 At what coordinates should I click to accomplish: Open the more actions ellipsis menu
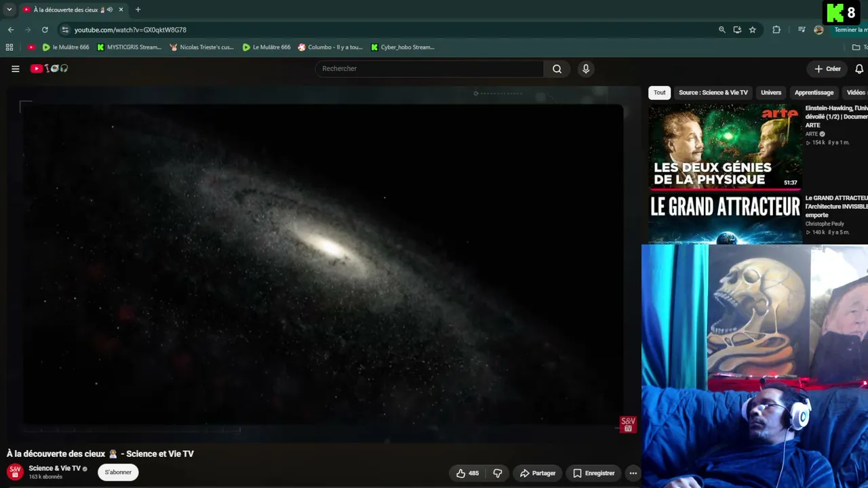[x=633, y=473]
